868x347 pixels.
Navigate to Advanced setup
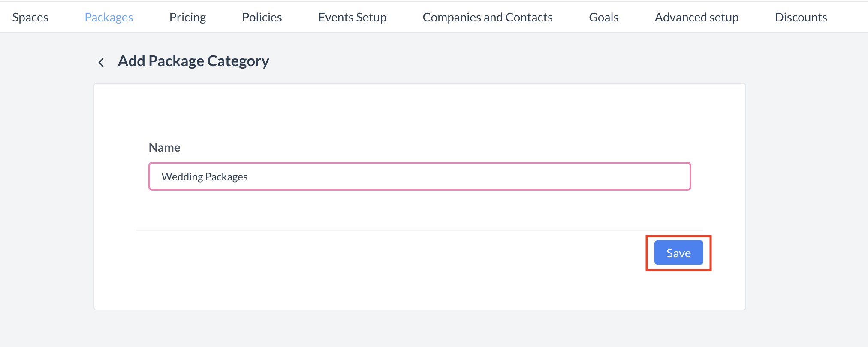[x=696, y=17]
